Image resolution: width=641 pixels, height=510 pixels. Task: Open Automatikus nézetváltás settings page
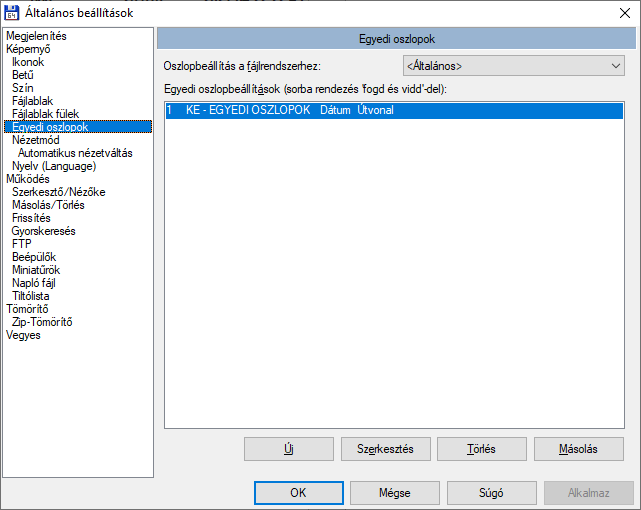(75, 153)
